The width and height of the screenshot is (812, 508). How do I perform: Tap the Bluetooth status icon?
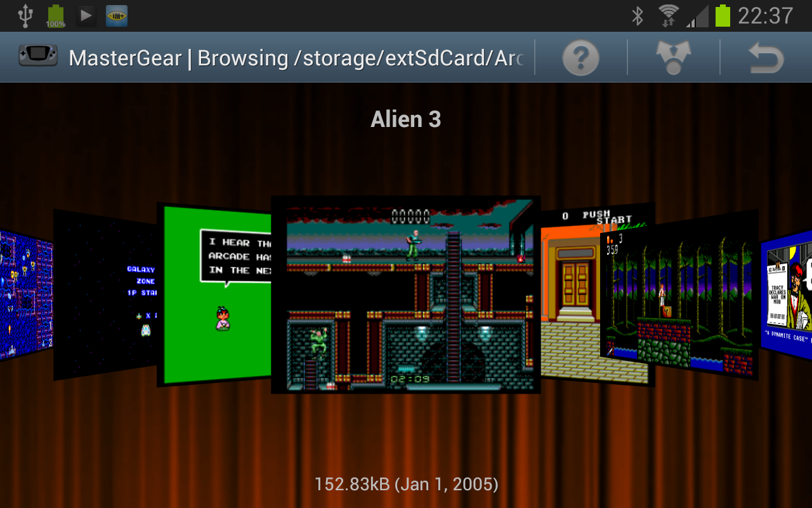(x=638, y=16)
